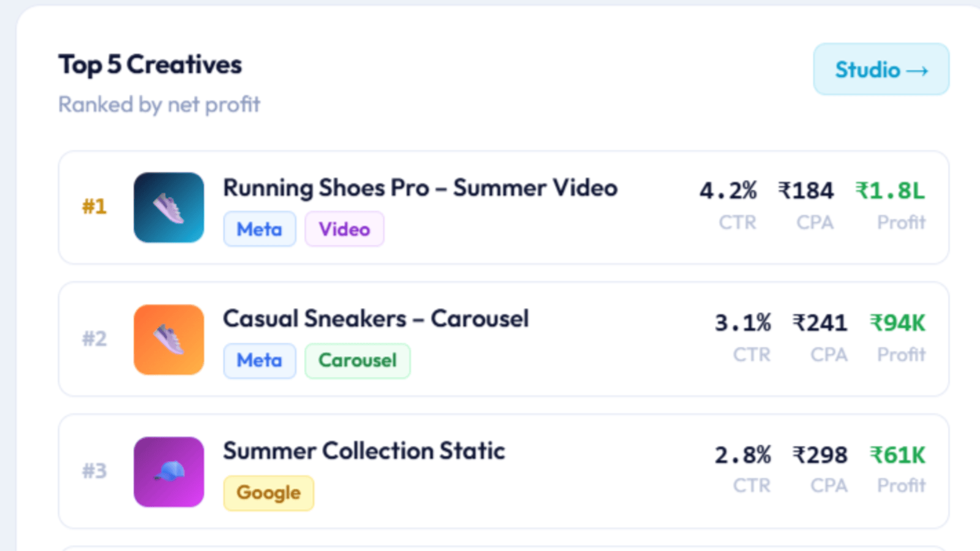Click the Top 5 Creatives heading
The width and height of the screenshot is (980, 551).
pyautogui.click(x=150, y=64)
